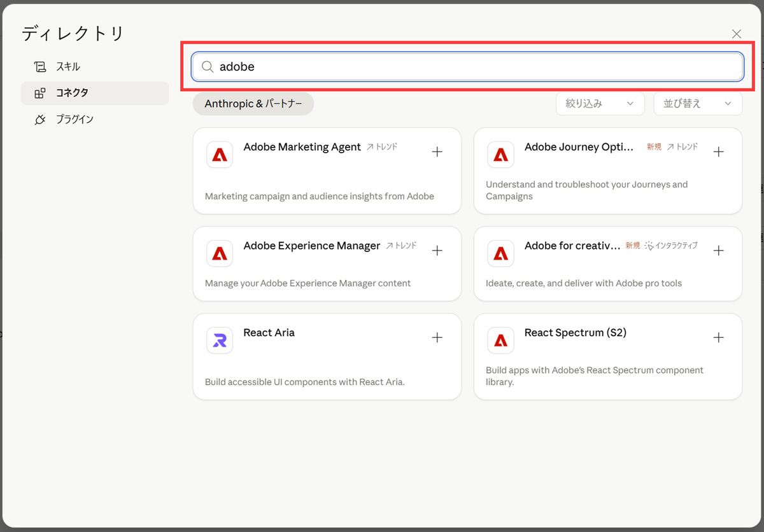The width and height of the screenshot is (764, 532).
Task: Switch to the コネクタ section
Action: 95,93
